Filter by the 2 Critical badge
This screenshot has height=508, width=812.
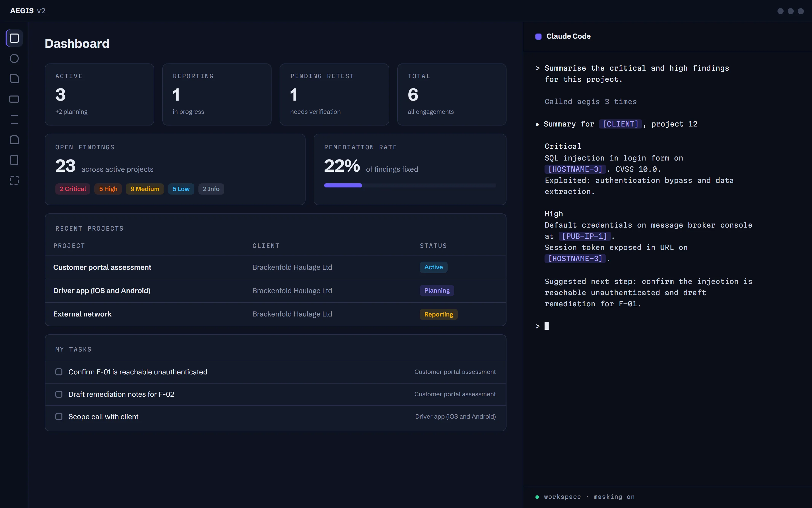pos(73,189)
